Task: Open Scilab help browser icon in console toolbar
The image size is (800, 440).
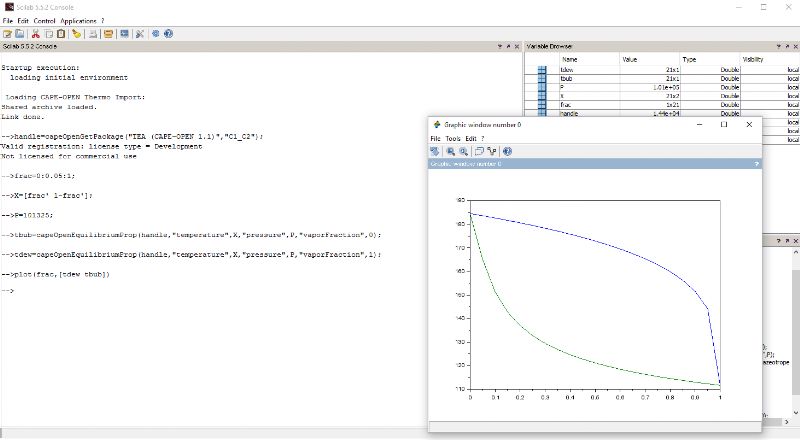Action: (168, 34)
